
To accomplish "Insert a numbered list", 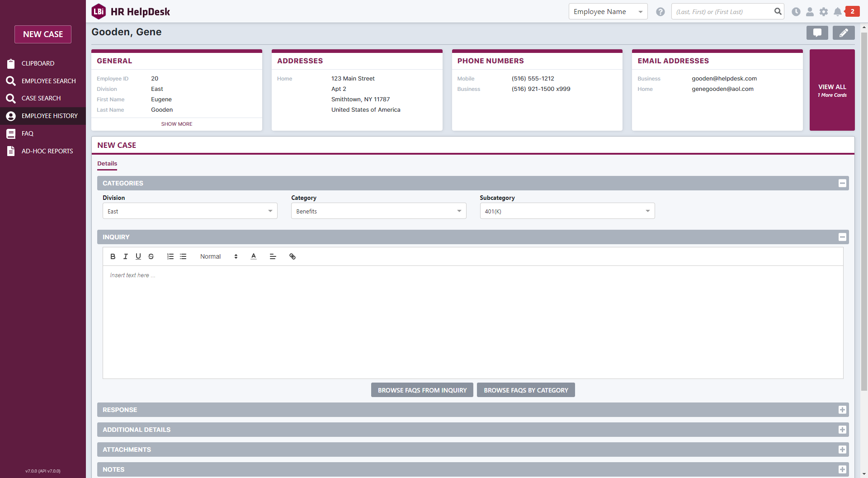I will 170,256.
